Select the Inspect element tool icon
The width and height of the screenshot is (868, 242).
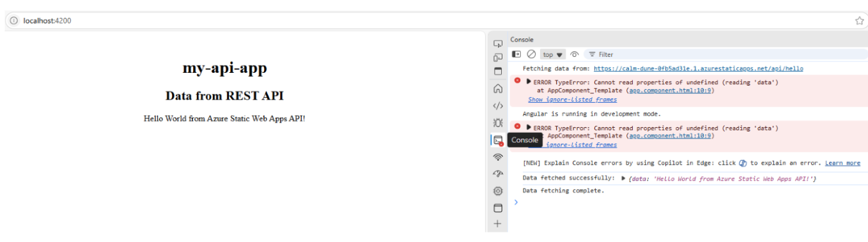[x=498, y=43]
